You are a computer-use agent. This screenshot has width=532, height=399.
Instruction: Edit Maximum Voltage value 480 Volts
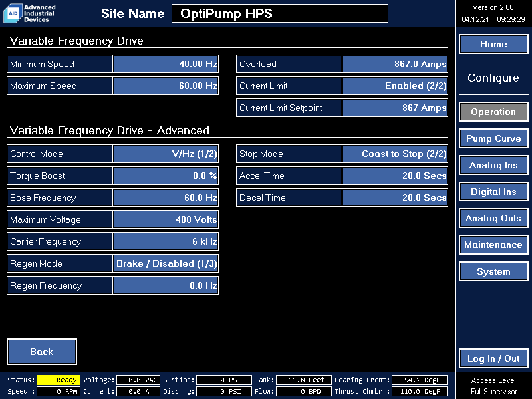click(x=166, y=219)
